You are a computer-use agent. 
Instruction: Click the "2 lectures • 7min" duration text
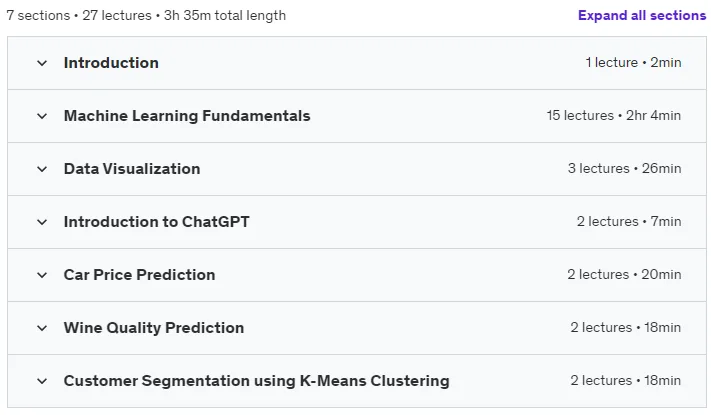point(629,222)
